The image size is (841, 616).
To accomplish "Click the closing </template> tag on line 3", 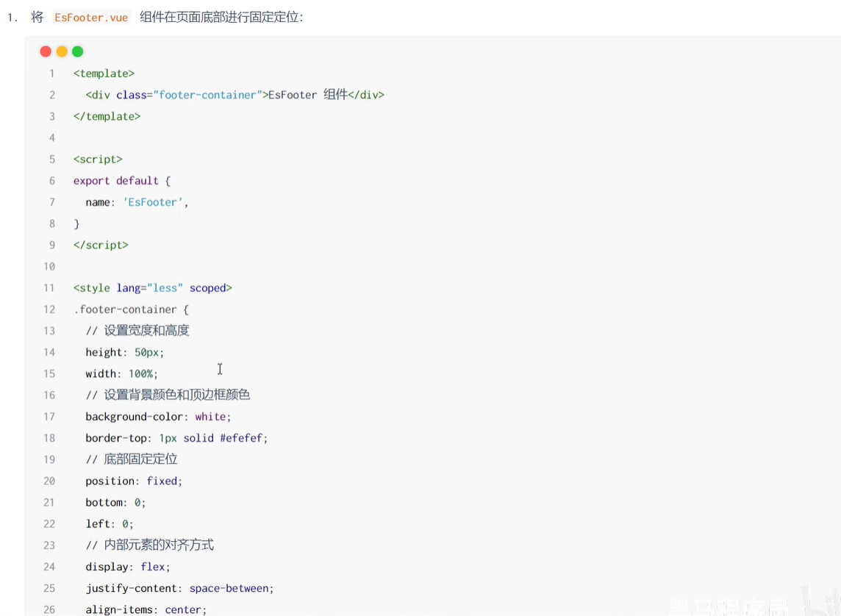I will [x=107, y=116].
